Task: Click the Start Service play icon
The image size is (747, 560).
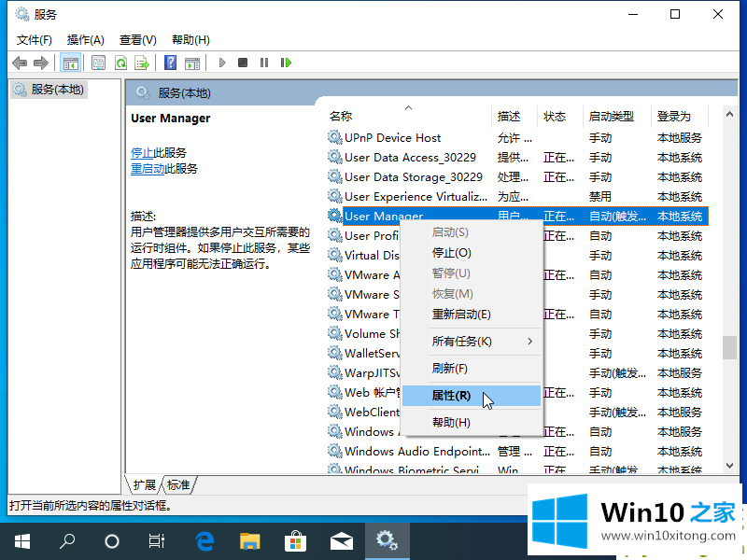Action: coord(221,63)
